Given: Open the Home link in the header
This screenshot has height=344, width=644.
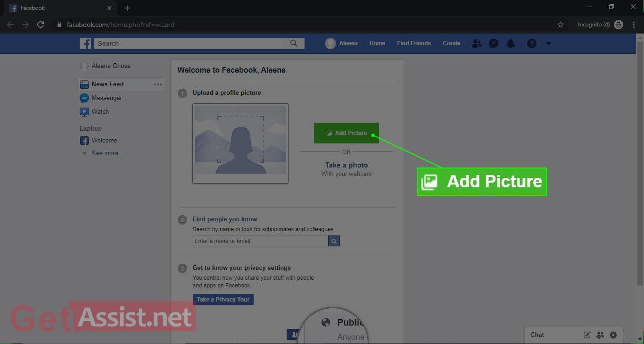Looking at the screenshot, I should (x=377, y=43).
